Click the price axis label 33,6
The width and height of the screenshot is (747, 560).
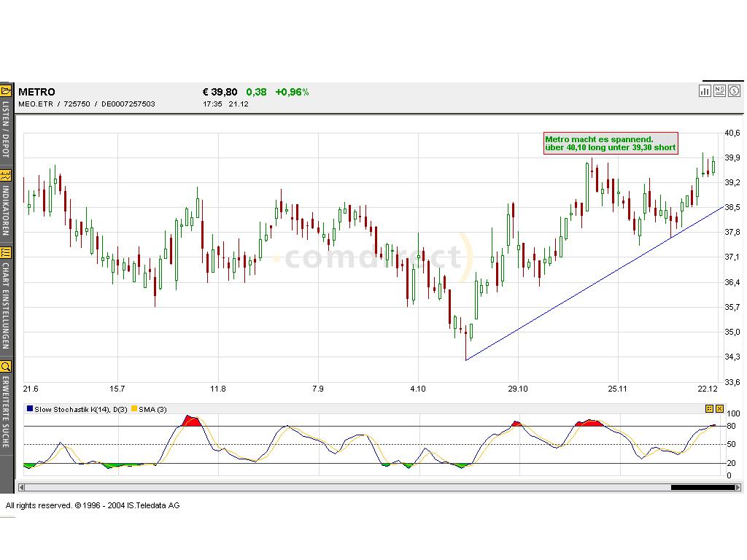pos(732,382)
